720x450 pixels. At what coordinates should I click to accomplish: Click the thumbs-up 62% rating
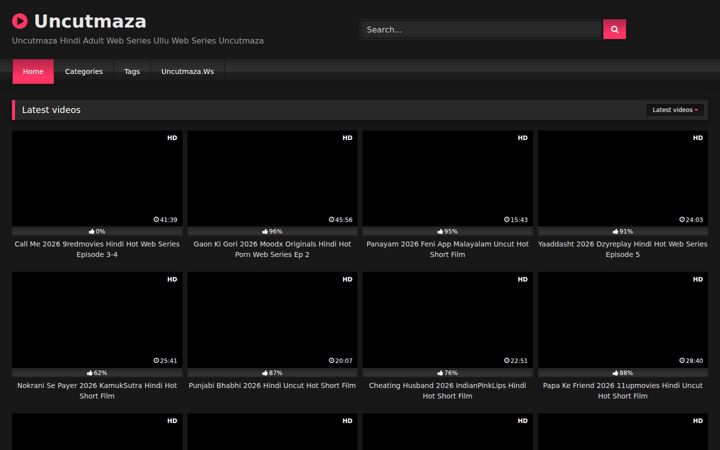(x=97, y=373)
